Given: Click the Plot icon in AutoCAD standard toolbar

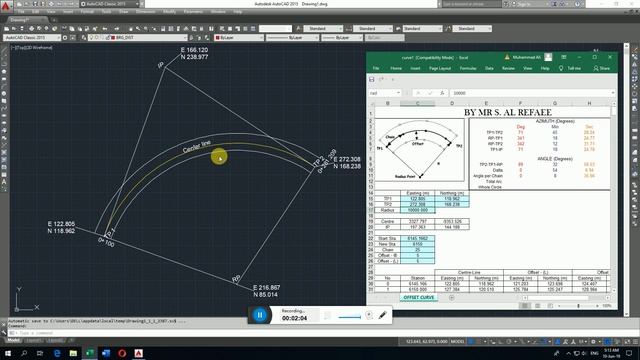Looking at the screenshot, I should (31, 29).
